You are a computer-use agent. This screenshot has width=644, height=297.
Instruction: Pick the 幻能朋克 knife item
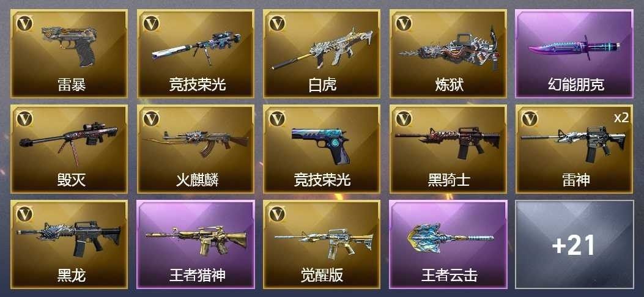coord(574,53)
